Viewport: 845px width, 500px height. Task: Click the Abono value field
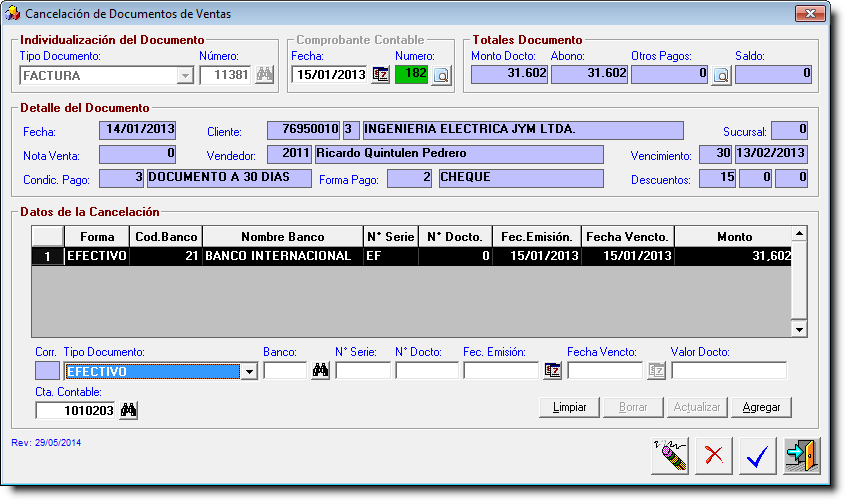(590, 74)
